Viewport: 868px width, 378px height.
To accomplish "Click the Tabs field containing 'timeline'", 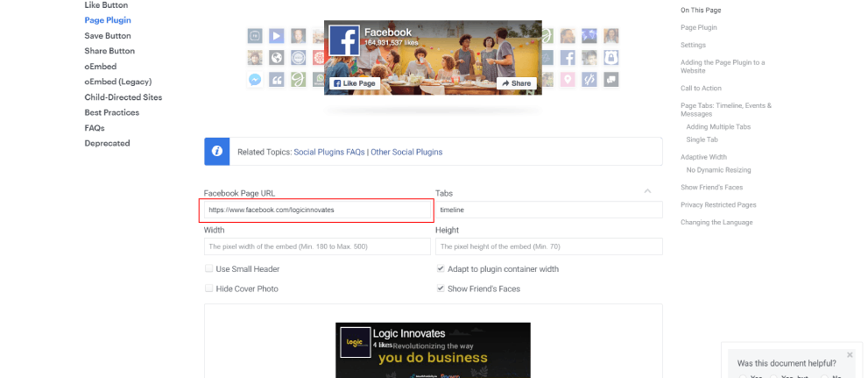I will pyautogui.click(x=548, y=210).
